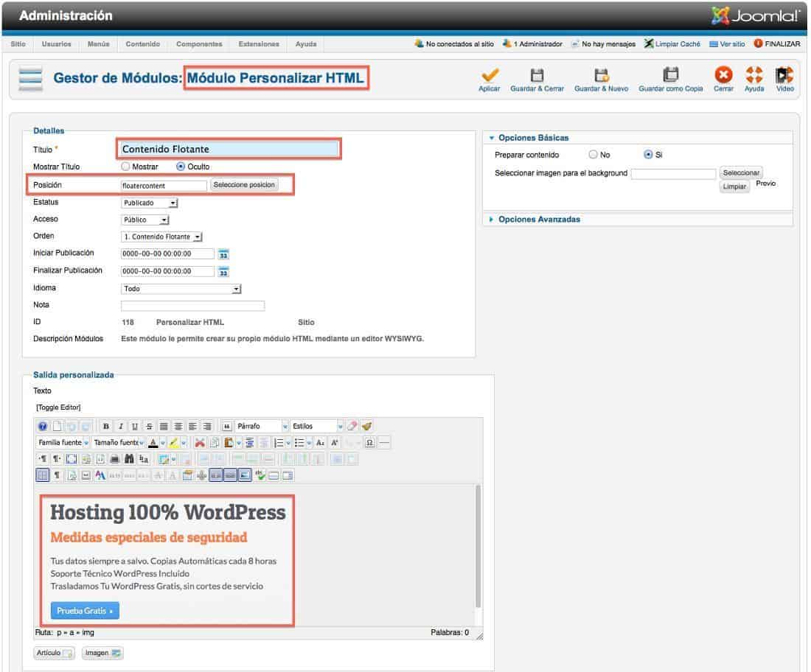Viewport: 811px width, 672px height.
Task: Click the Seleccionar background image button
Action: (741, 172)
